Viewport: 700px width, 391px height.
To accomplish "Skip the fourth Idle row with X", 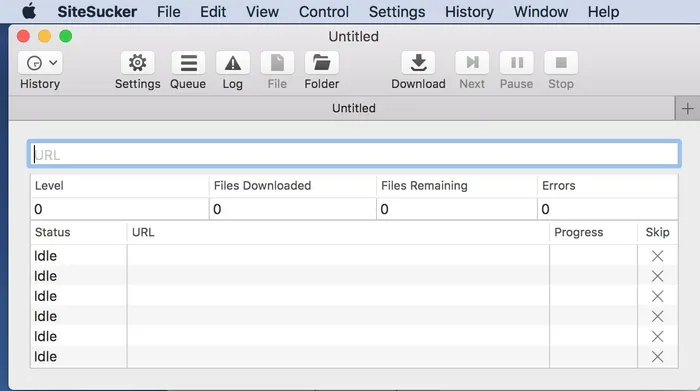I will 657,316.
